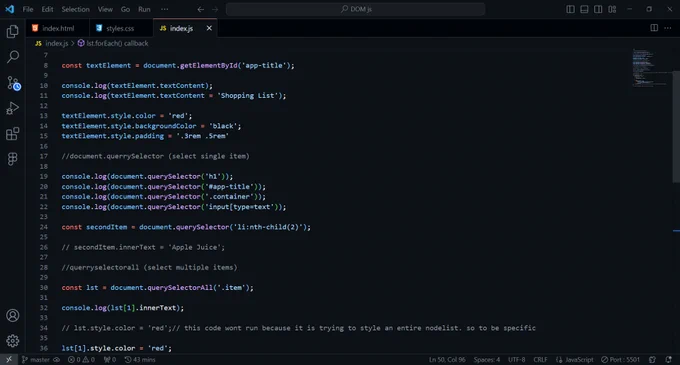The image size is (680, 365).
Task: Open the Search view in activity bar
Action: [13, 57]
